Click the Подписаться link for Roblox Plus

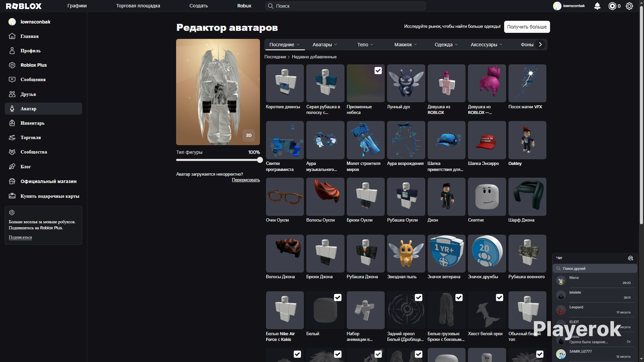[20, 237]
